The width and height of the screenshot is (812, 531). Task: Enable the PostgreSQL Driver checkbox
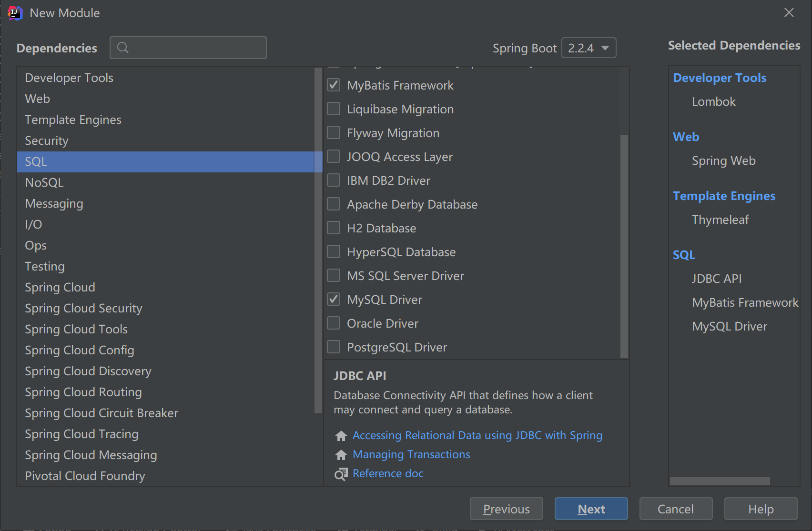(x=334, y=347)
